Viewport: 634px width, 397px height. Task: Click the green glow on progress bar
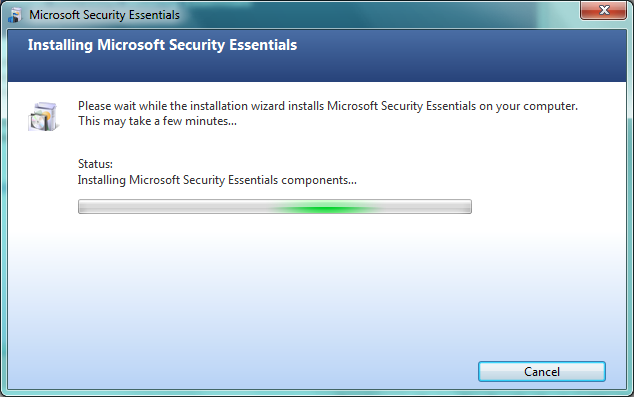[323, 208]
